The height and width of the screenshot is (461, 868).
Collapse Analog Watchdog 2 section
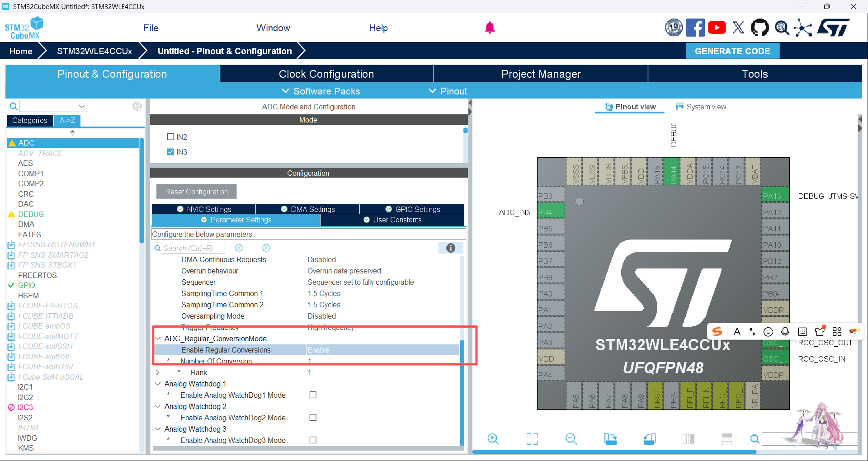pyautogui.click(x=158, y=406)
